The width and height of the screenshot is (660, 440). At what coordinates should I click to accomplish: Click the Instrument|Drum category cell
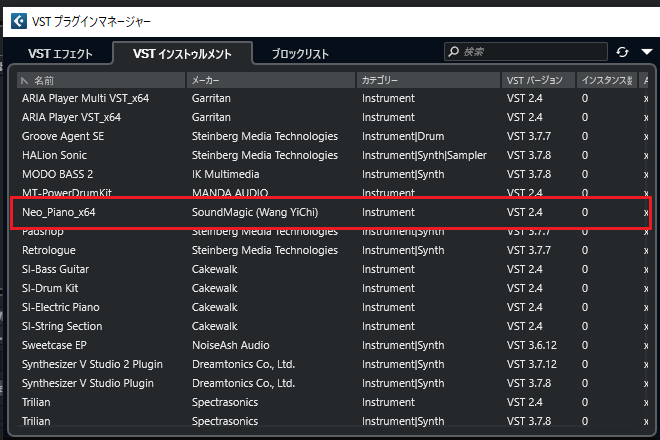pos(403,136)
